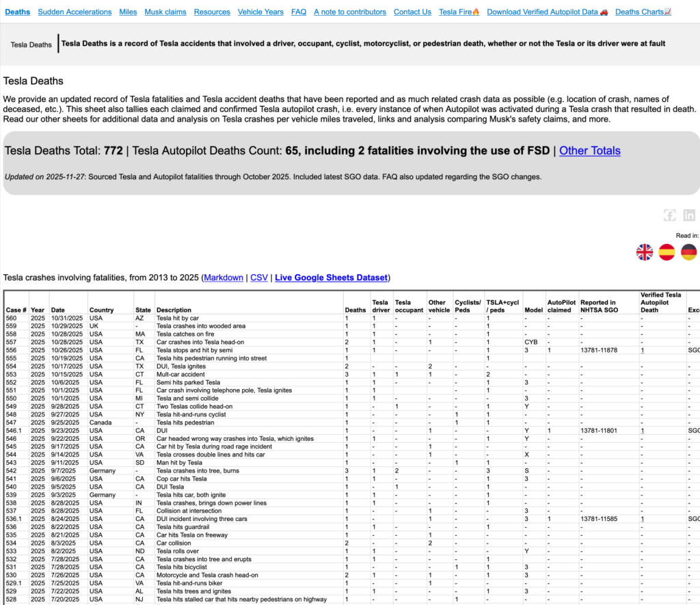
Task: Switch language using the German flag
Action: [689, 252]
